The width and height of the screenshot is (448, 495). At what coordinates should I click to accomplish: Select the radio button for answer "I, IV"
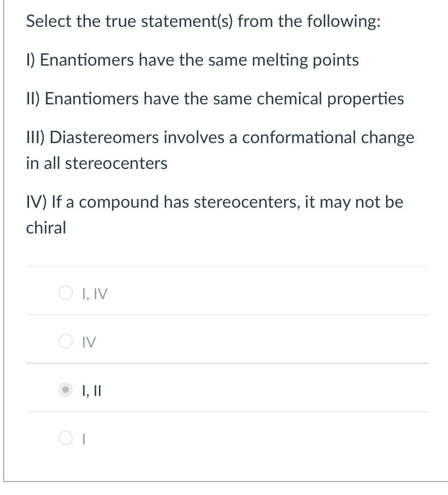(x=66, y=293)
